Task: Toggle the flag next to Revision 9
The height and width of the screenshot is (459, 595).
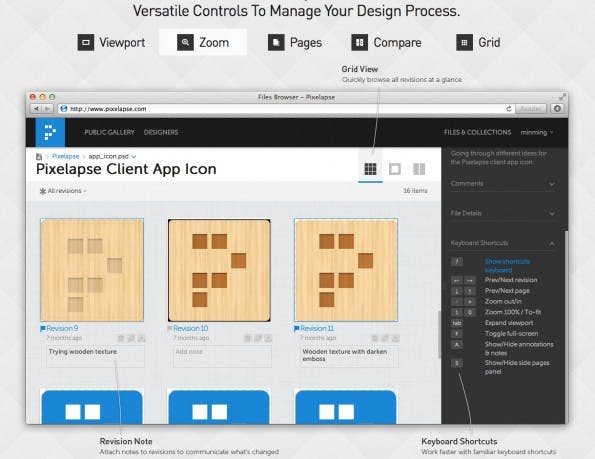Action: point(42,329)
